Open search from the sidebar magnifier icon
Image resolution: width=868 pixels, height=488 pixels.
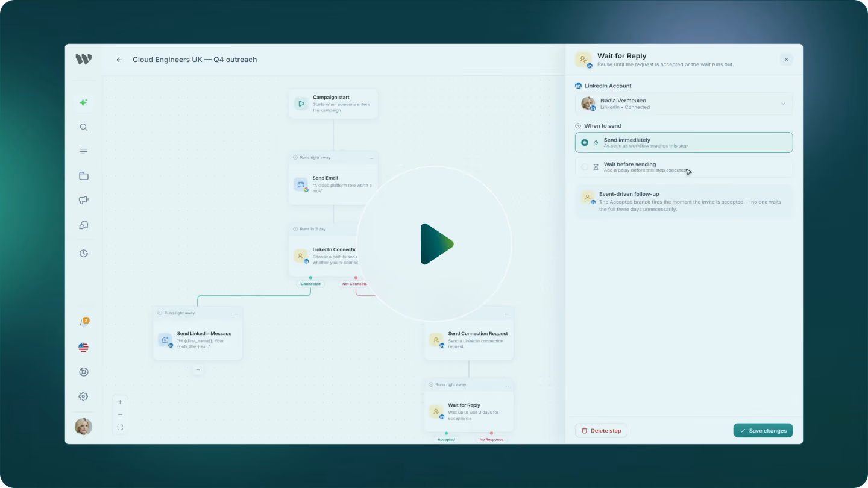tap(84, 127)
